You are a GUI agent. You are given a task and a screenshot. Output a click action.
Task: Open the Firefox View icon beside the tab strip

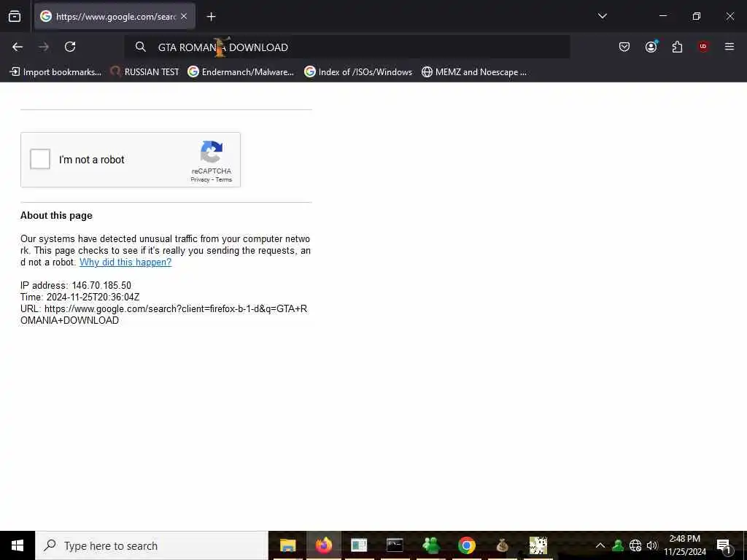coord(15,17)
